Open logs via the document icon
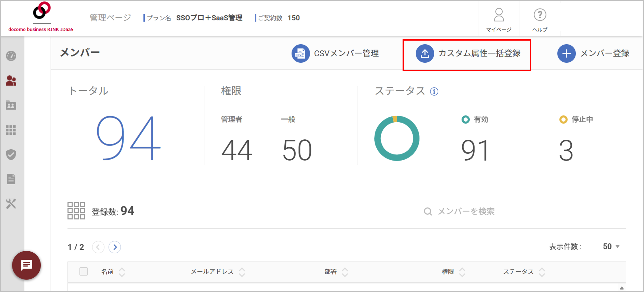 tap(11, 179)
